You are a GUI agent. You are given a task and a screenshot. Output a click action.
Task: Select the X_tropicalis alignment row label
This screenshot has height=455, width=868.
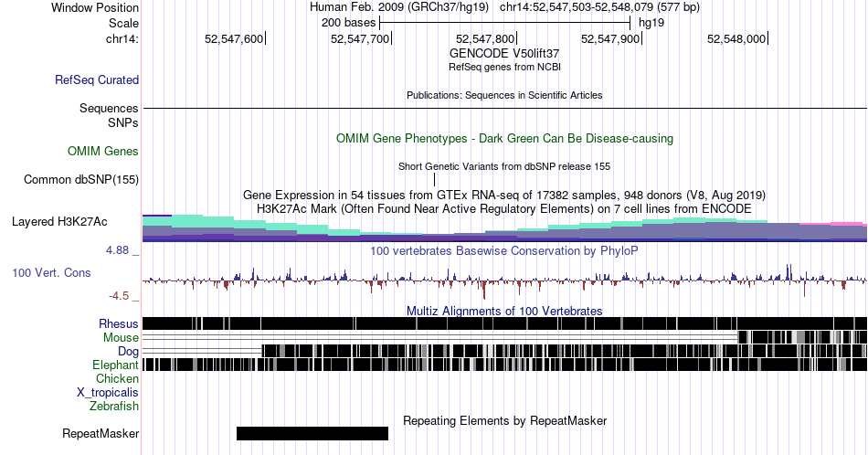point(108,393)
